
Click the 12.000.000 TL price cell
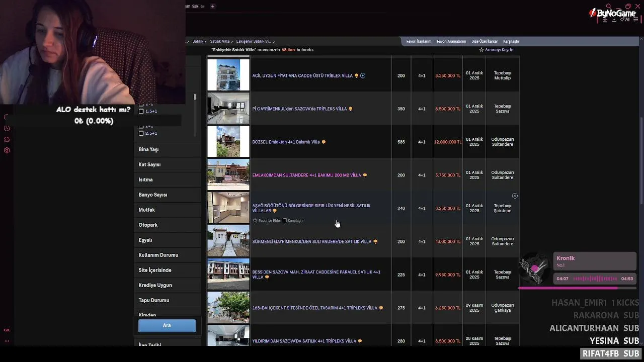(x=447, y=142)
